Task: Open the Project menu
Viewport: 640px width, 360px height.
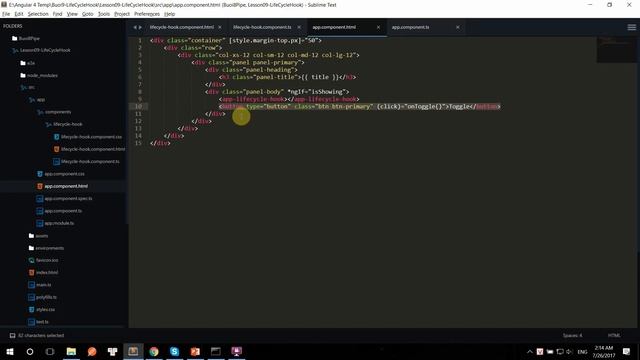Action: (x=122, y=14)
